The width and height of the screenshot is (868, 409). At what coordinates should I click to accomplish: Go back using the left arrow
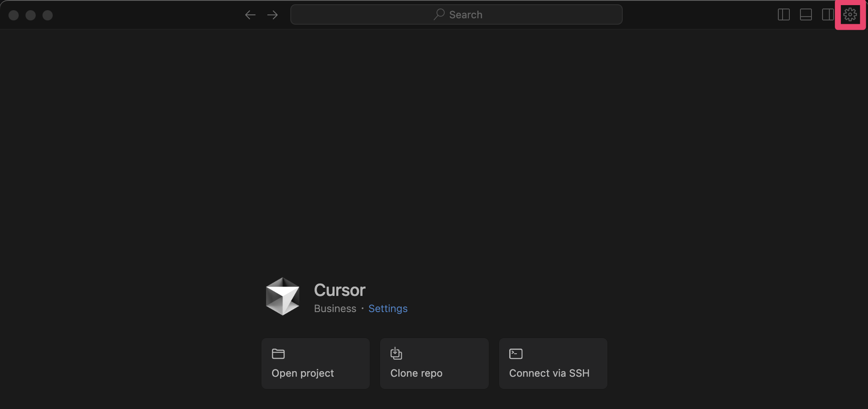click(x=250, y=15)
